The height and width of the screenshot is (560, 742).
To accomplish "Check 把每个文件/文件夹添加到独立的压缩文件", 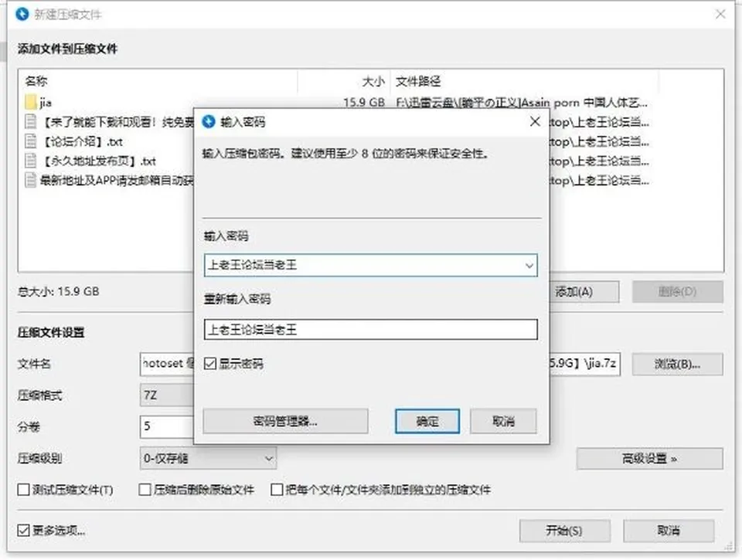I will pyautogui.click(x=277, y=490).
